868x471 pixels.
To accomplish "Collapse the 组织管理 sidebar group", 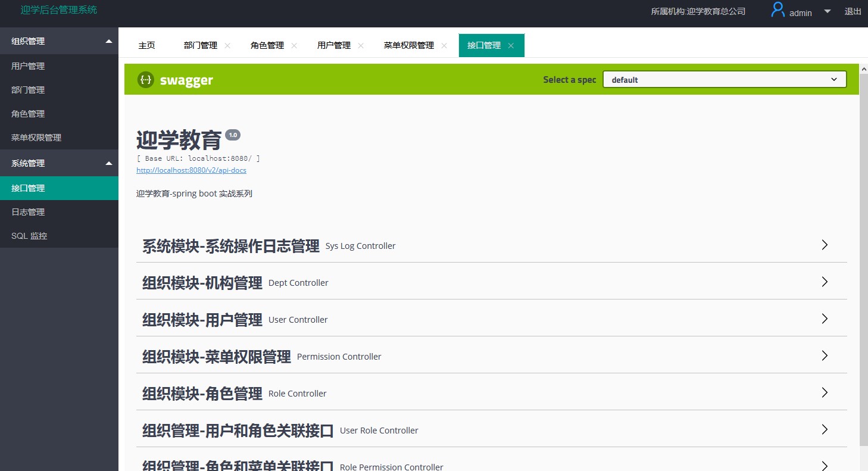I will pyautogui.click(x=108, y=41).
